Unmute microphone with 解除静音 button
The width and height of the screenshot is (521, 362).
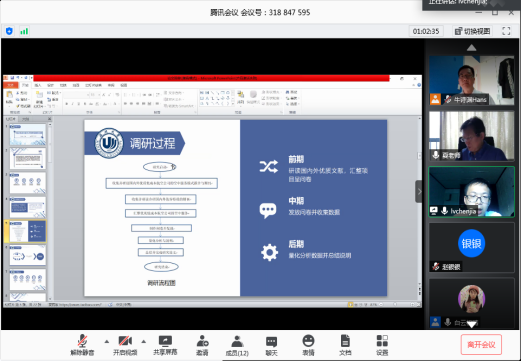(x=82, y=345)
